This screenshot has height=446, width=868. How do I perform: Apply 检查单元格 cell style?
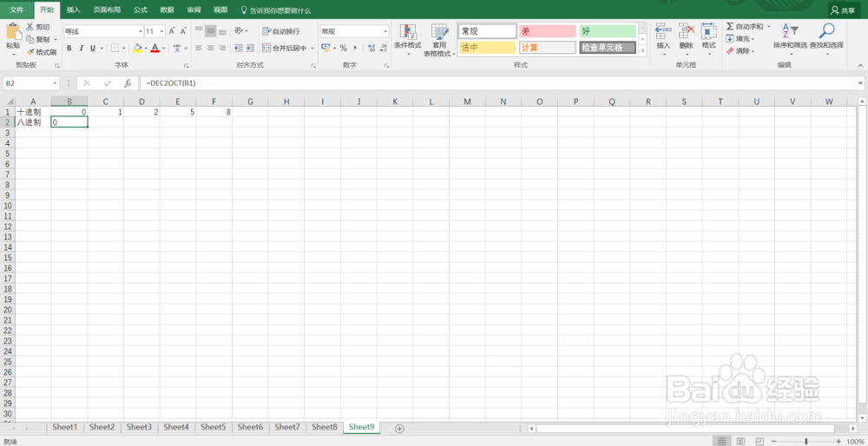coord(608,48)
